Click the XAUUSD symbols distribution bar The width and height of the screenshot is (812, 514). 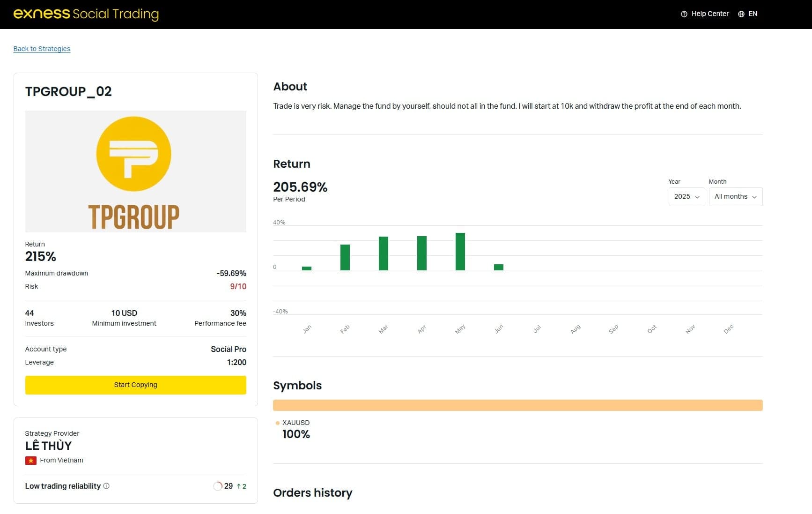pos(518,405)
